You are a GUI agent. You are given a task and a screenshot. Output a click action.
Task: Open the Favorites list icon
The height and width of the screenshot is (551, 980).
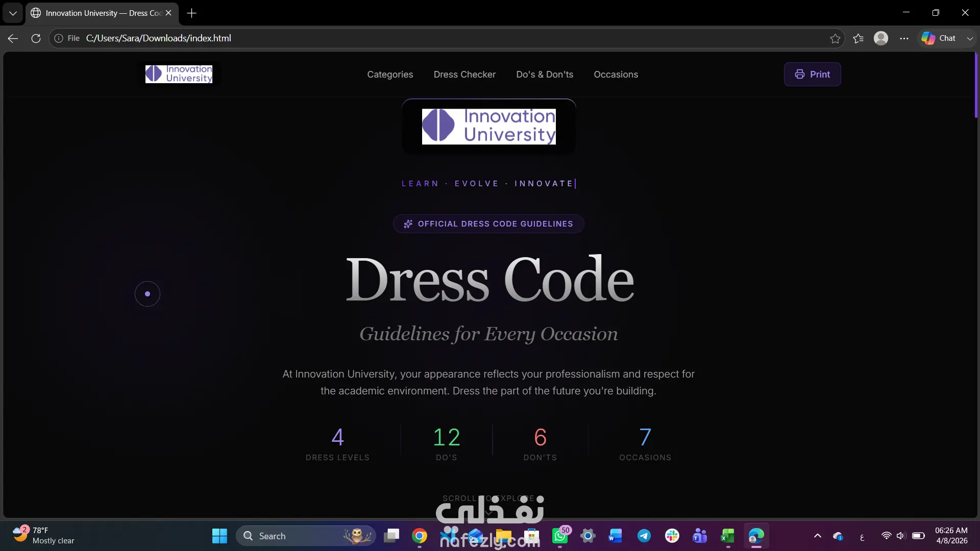coord(858,38)
